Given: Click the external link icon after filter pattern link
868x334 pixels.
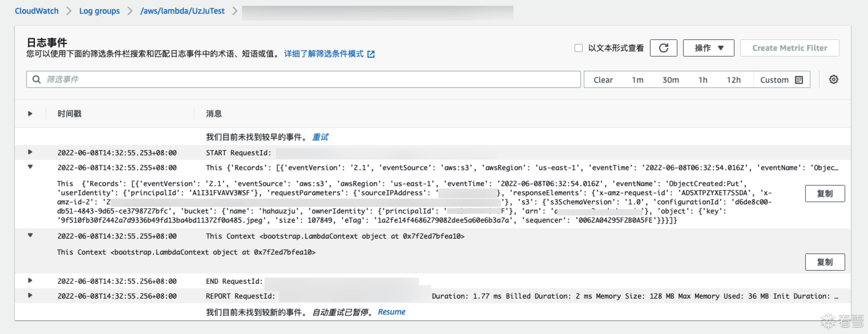Looking at the screenshot, I should click(x=371, y=54).
